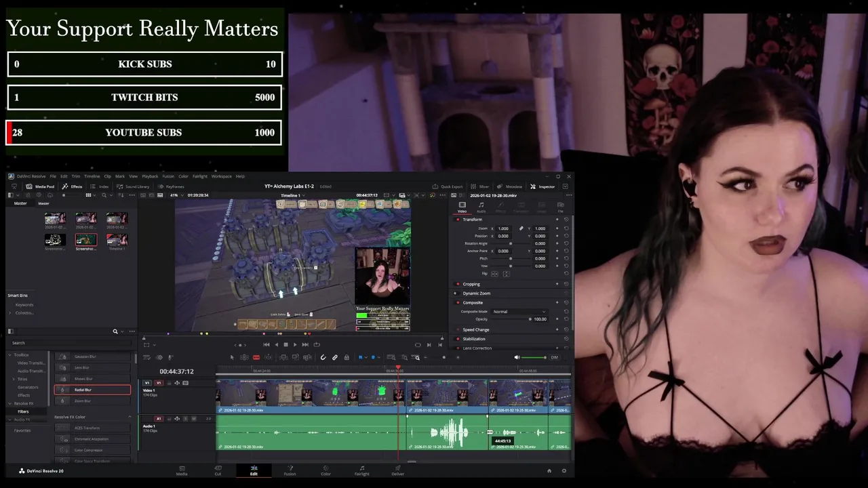Open the Composite Mode Normal dropdown

coord(519,312)
